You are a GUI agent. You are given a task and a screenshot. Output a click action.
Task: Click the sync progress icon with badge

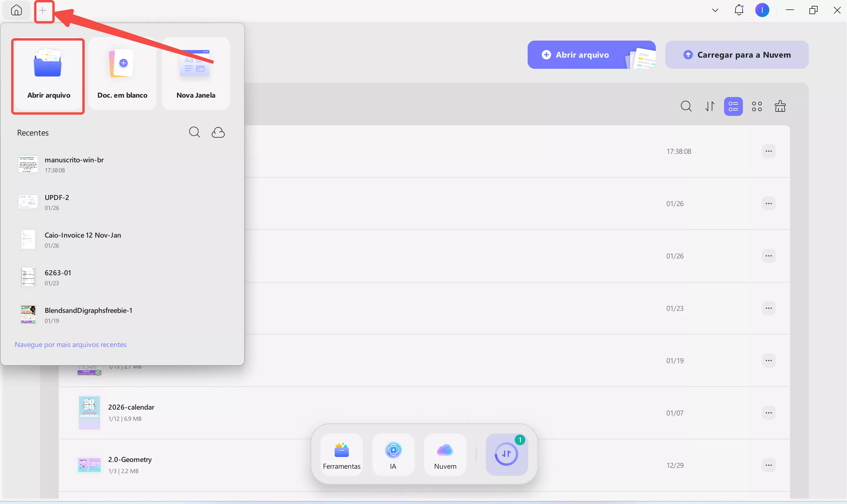[x=506, y=454]
